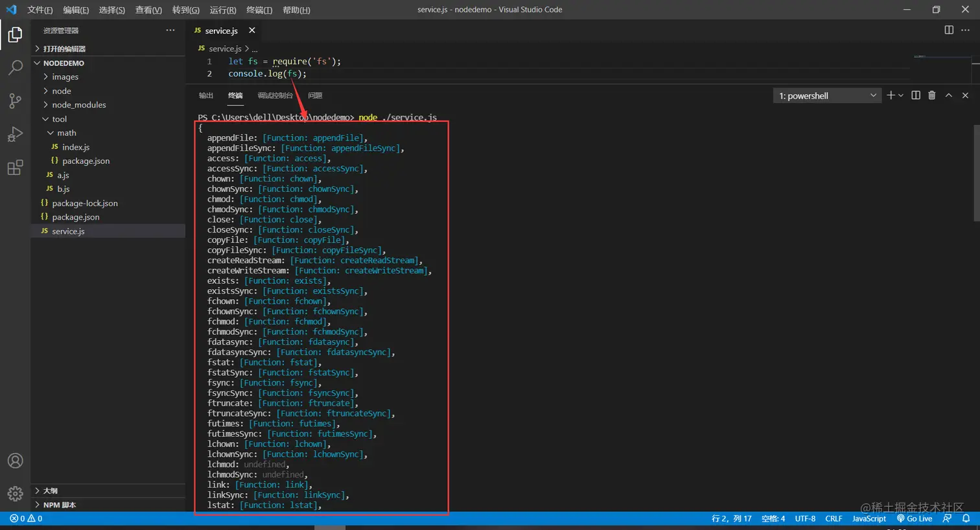Close the service.js editor tab
This screenshot has height=530, width=980.
[x=252, y=30]
